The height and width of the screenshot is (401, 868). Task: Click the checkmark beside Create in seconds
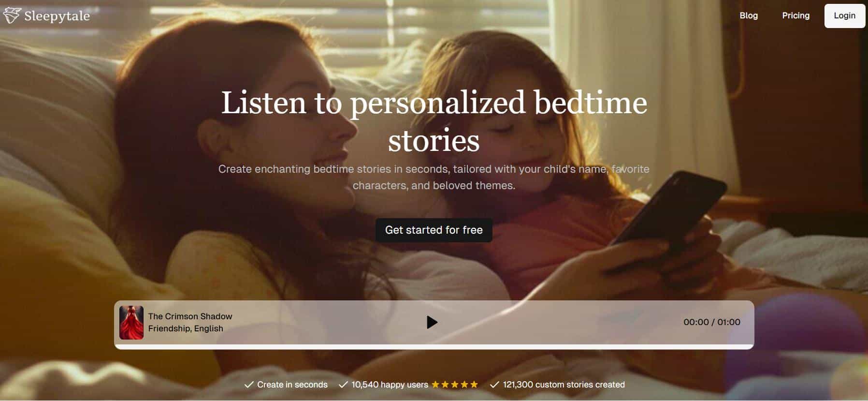[x=249, y=385]
